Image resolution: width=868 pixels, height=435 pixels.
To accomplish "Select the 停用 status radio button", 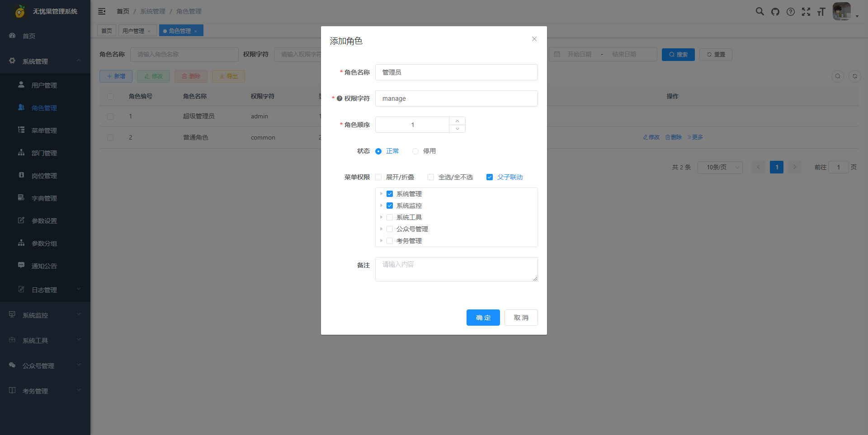I will point(415,151).
